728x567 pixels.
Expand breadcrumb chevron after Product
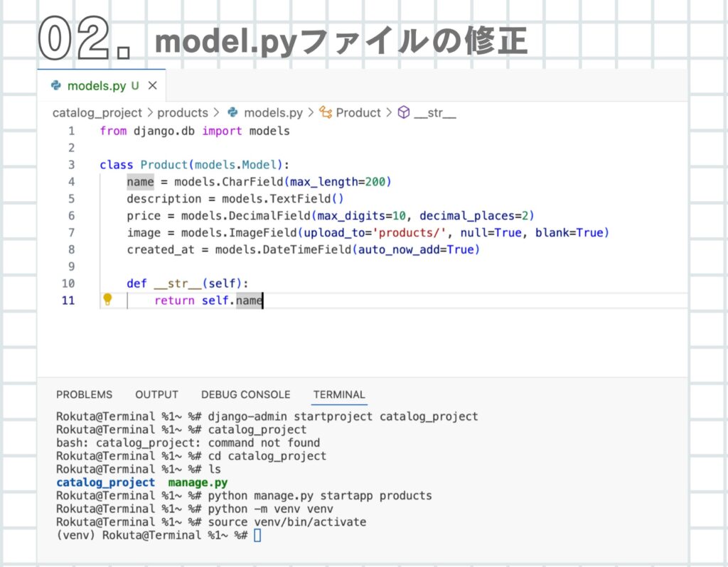389,113
